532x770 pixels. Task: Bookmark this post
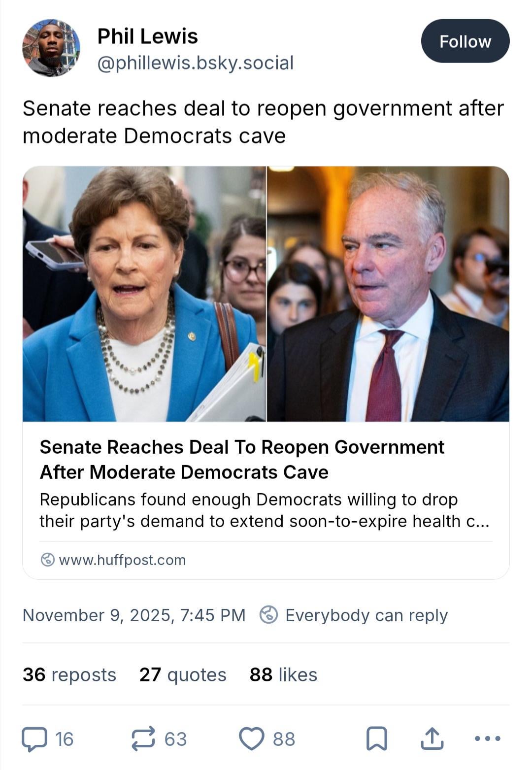click(x=377, y=739)
